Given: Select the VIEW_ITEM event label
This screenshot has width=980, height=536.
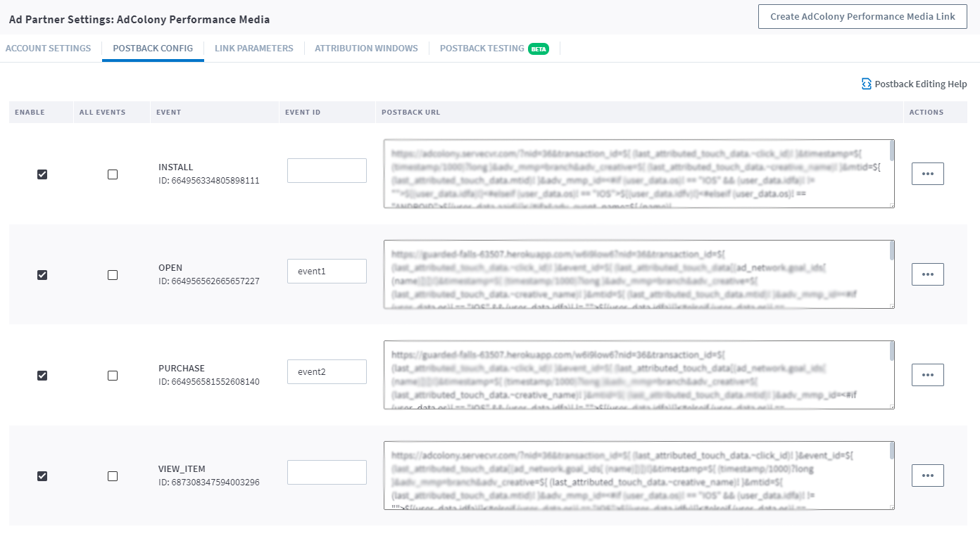Looking at the screenshot, I should 182,469.
